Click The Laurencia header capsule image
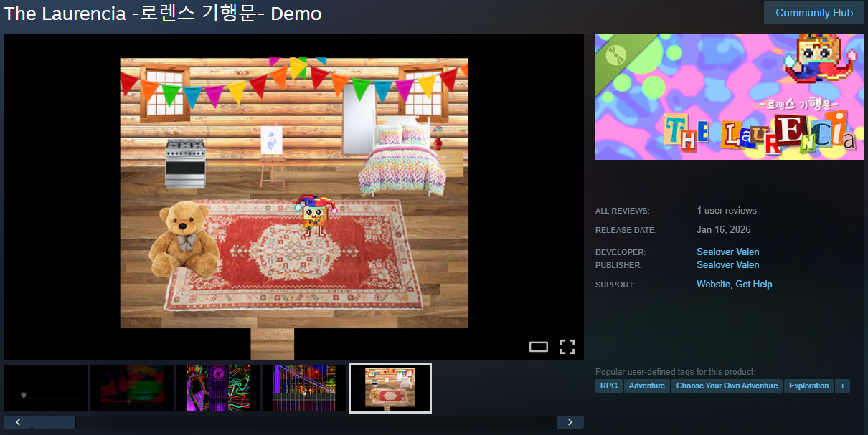This screenshot has width=868, height=435. pyautogui.click(x=730, y=97)
